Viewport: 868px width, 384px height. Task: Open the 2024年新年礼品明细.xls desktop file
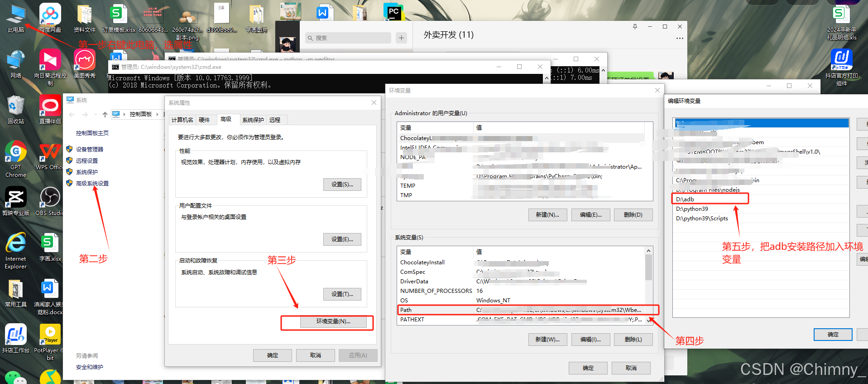pyautogui.click(x=842, y=22)
